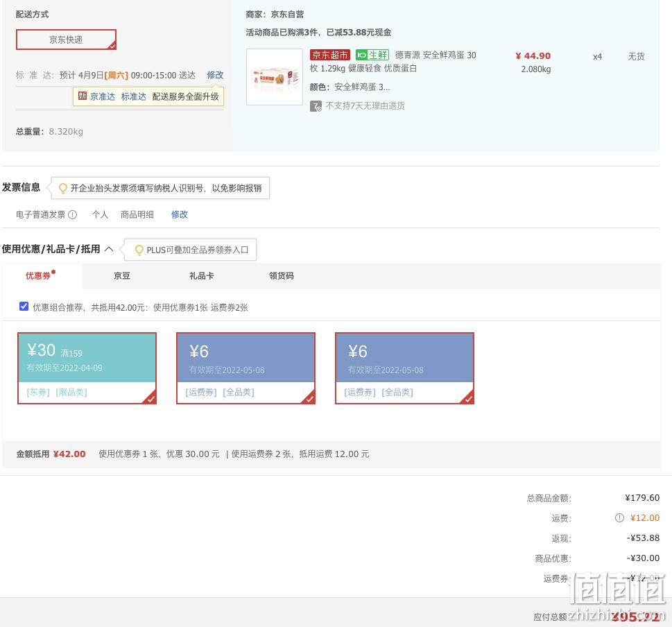Click the 个人 invoice title text
672x627 pixels.
coord(100,214)
